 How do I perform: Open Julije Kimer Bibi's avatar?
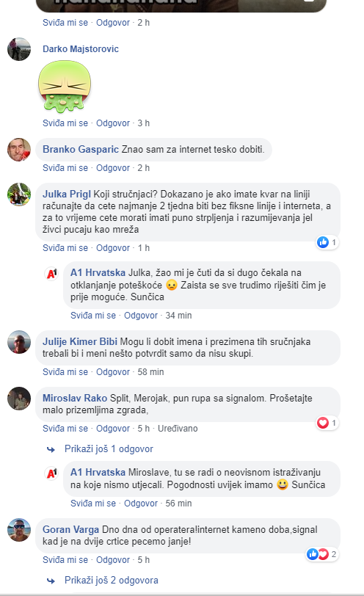(x=18, y=342)
